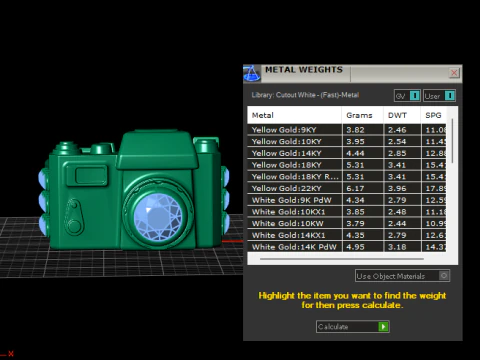The height and width of the screenshot is (360, 480).
Task: Select the DWT column header
Action: pos(402,115)
